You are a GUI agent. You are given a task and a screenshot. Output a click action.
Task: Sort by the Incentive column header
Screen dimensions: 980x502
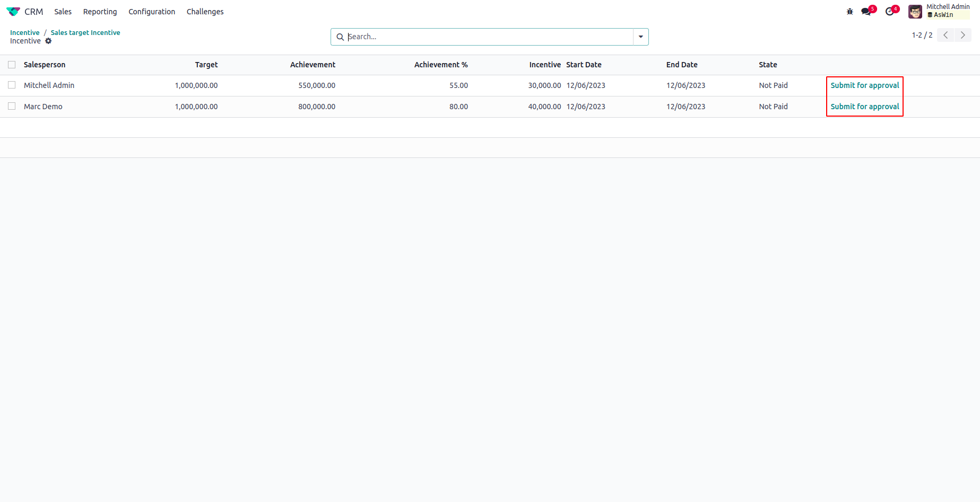click(545, 65)
